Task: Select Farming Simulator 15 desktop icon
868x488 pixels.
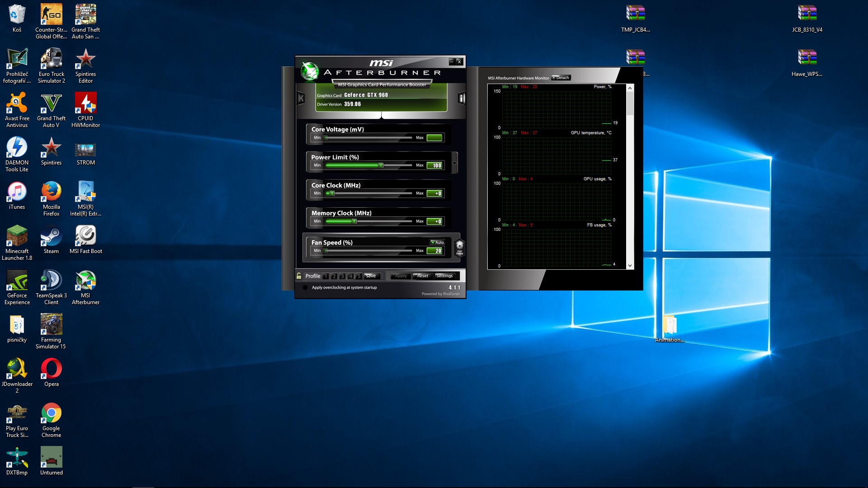Action: [x=51, y=331]
